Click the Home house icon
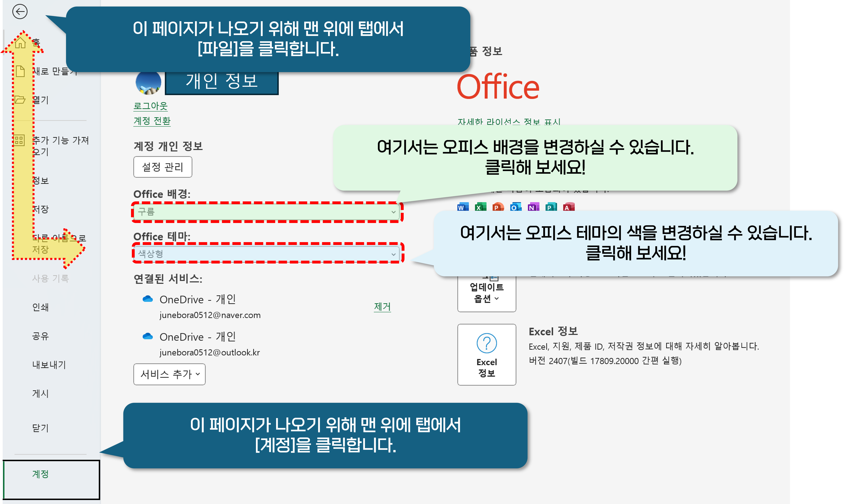 [x=20, y=43]
